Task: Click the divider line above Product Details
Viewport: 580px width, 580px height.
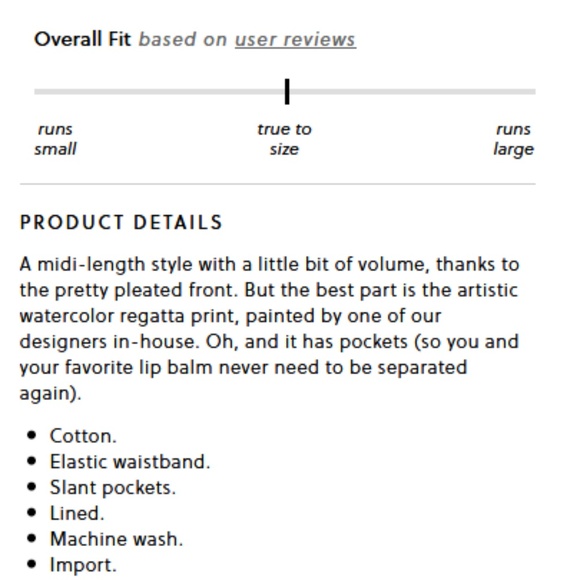Action: (277, 183)
